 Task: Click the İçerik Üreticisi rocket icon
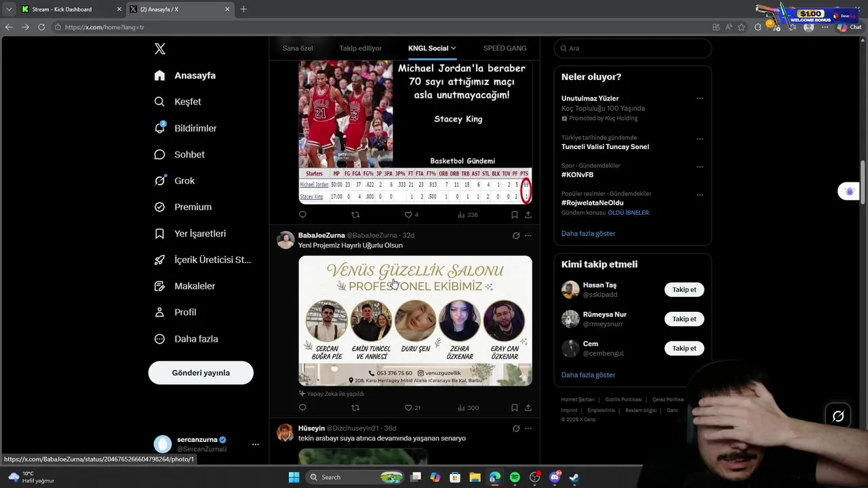point(159,260)
